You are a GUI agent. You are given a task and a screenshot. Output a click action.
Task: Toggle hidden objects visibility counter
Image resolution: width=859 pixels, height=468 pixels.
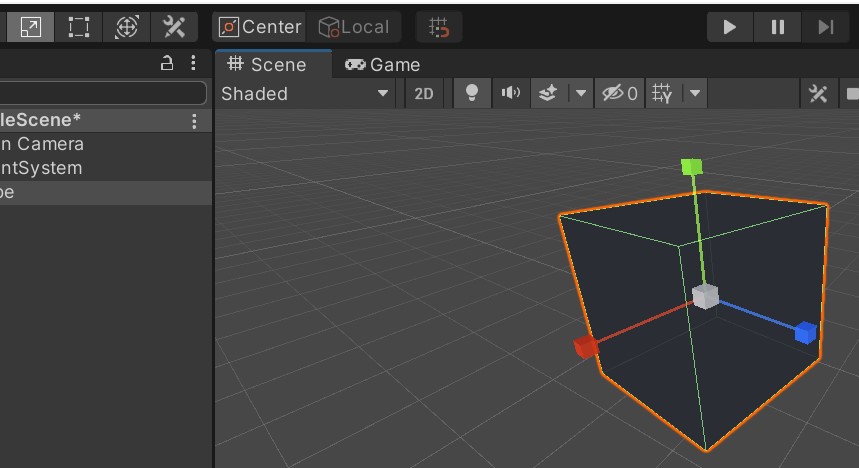click(x=619, y=94)
